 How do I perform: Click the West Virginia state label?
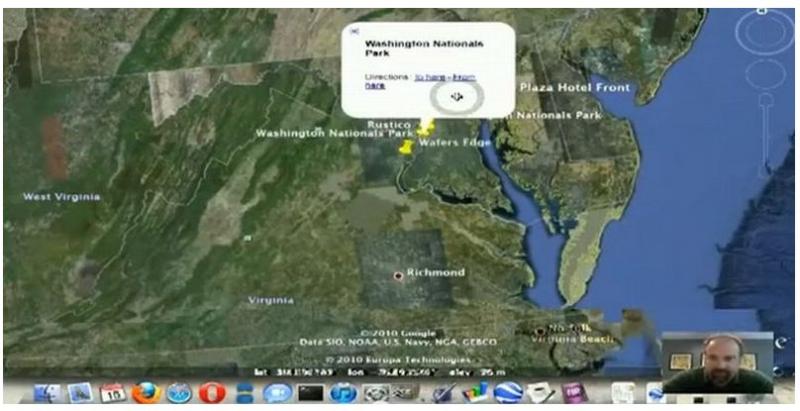pyautogui.click(x=62, y=197)
